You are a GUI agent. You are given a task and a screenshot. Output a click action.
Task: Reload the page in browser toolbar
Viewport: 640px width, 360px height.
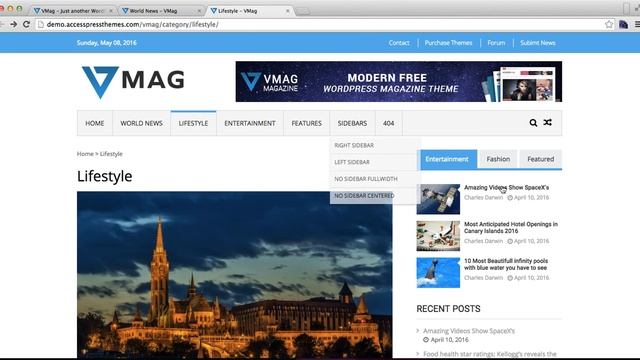[27, 24]
